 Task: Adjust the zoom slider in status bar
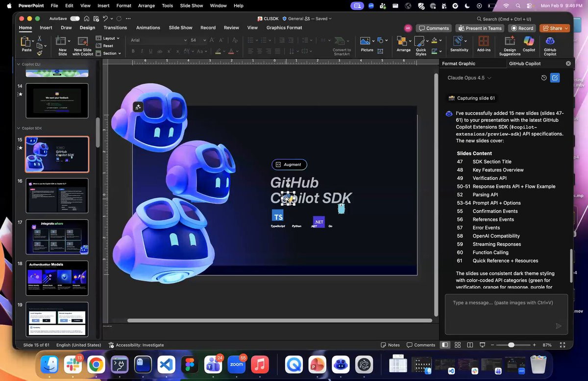click(511, 345)
